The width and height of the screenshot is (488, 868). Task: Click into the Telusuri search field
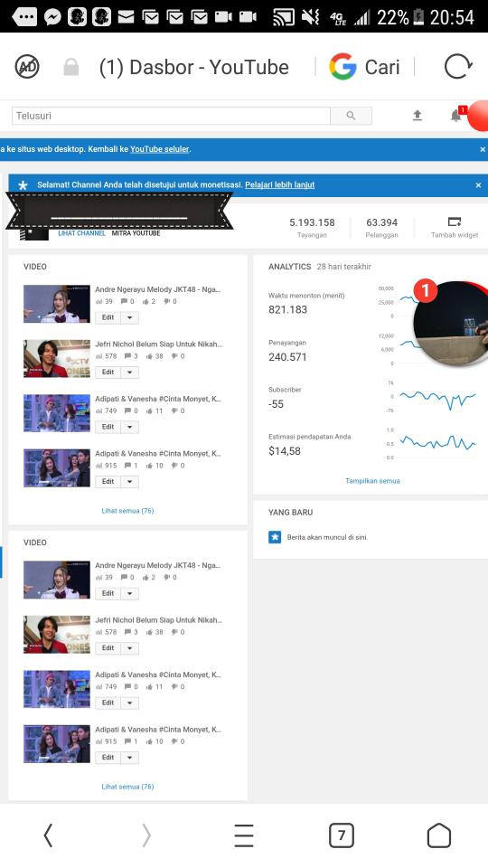(171, 116)
